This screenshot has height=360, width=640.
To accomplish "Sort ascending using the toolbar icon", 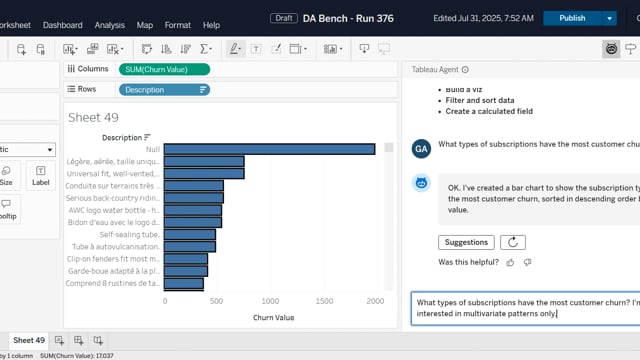I will (x=166, y=49).
